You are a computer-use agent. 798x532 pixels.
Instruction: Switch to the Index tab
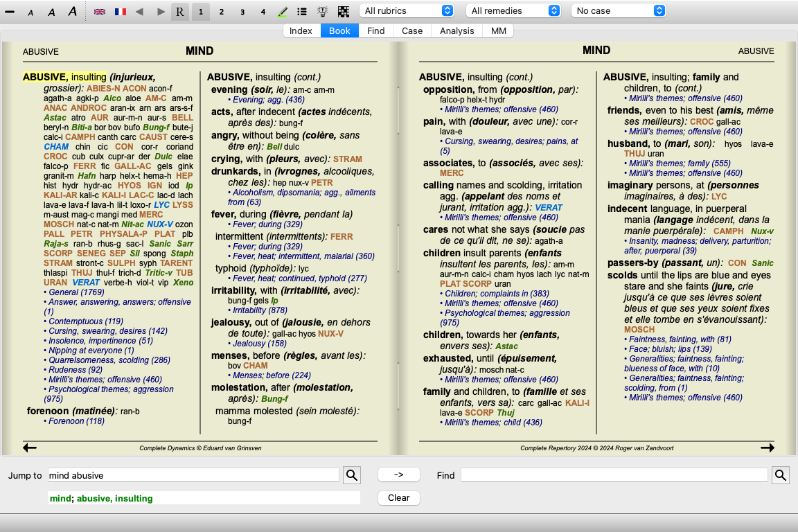click(x=301, y=30)
